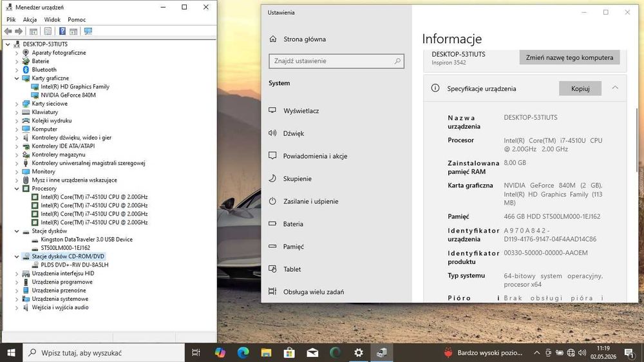Screen dimensions: 644x362
Task: Select Obsługa wielu zadań in Settings sidebar
Action: [x=314, y=292]
